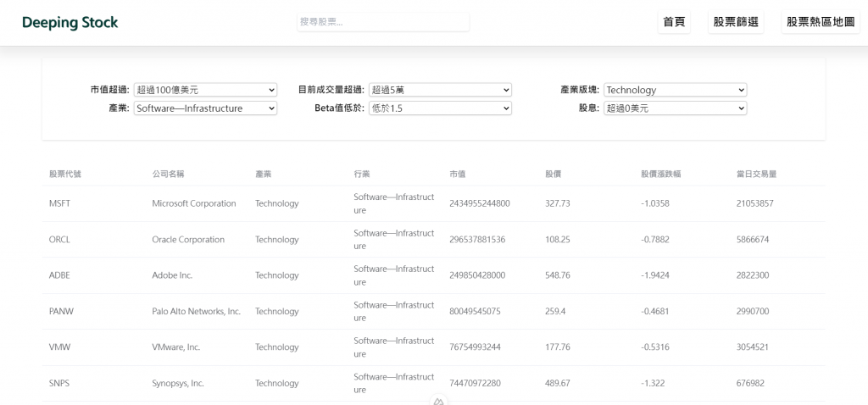This screenshot has width=868, height=405.
Task: Click stock price 548.76
Action: 558,275
